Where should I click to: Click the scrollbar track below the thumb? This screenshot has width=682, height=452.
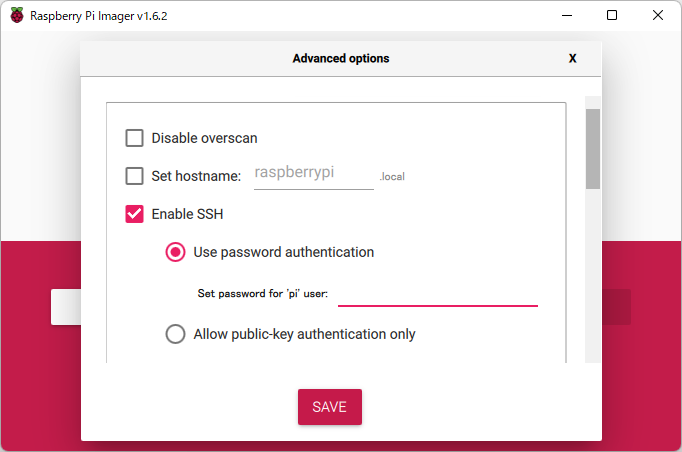click(592, 280)
